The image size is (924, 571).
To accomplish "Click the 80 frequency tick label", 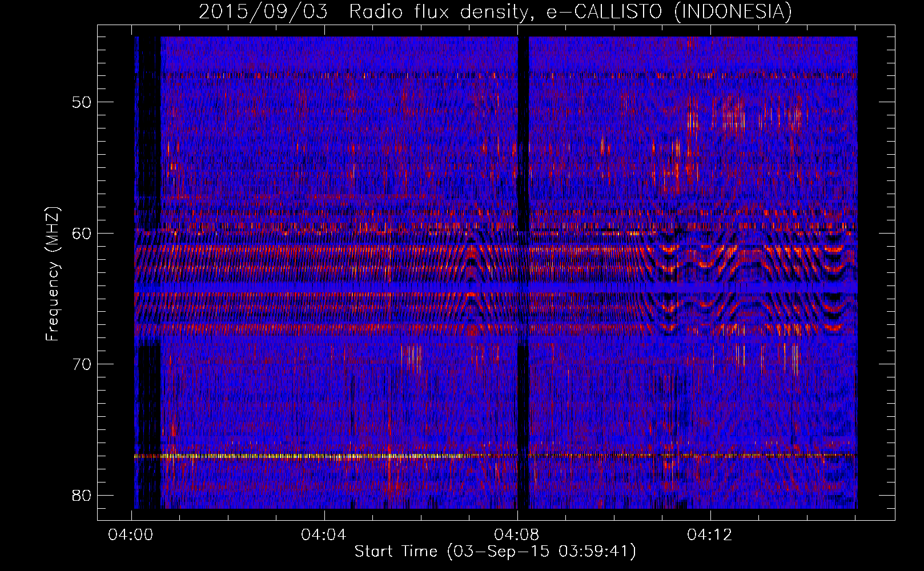I will click(x=82, y=494).
